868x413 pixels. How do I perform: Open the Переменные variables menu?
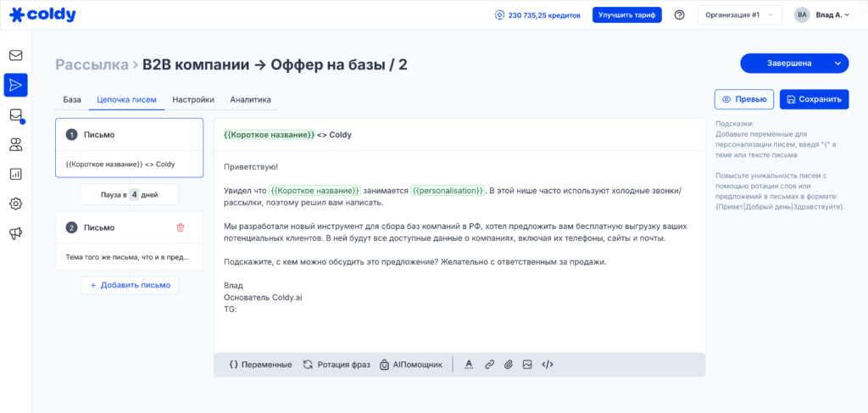click(260, 365)
